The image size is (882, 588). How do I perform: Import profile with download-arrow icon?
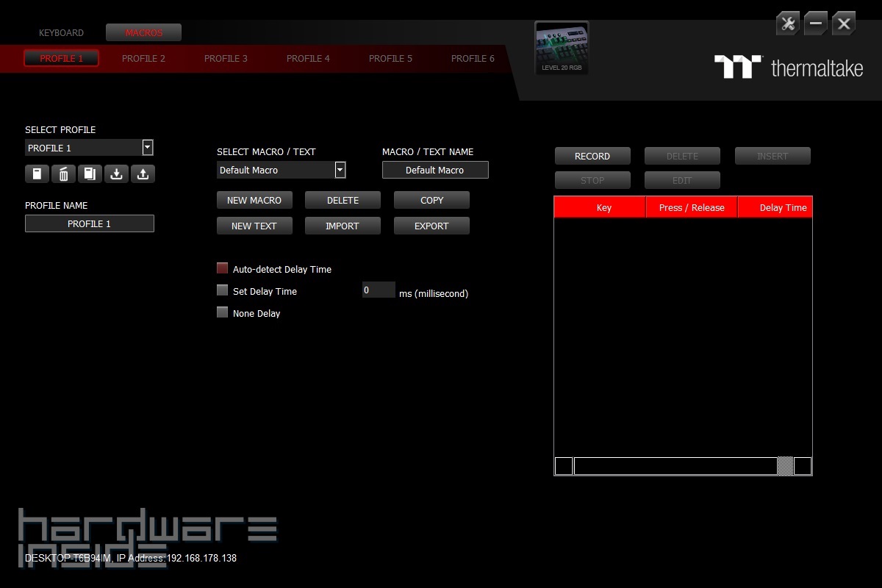[116, 174]
